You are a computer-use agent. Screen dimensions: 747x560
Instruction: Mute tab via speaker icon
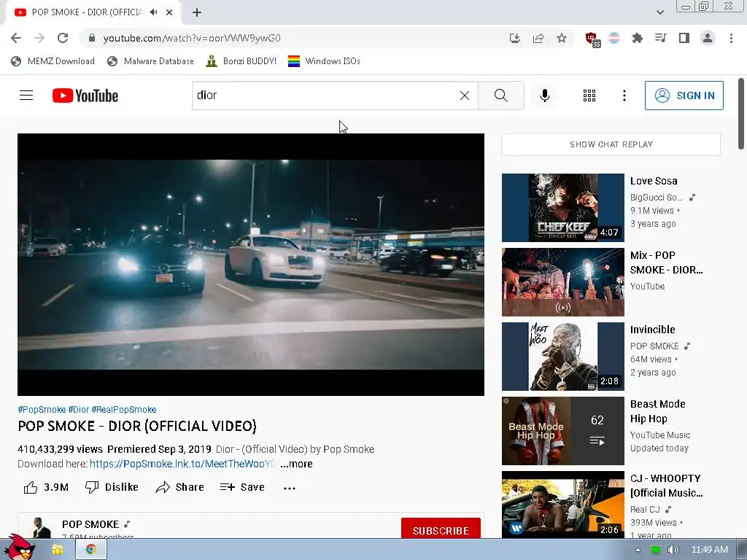coord(153,12)
